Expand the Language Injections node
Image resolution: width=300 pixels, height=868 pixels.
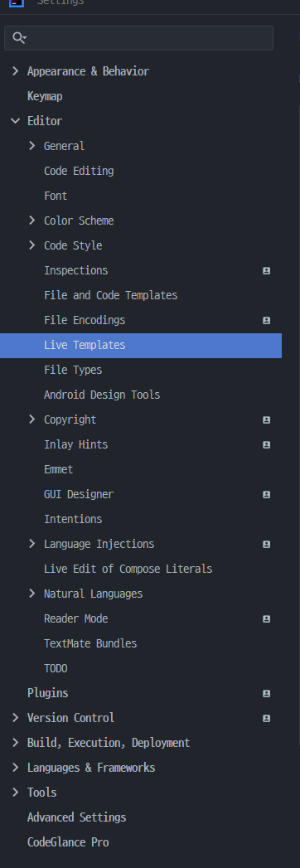coord(32,544)
